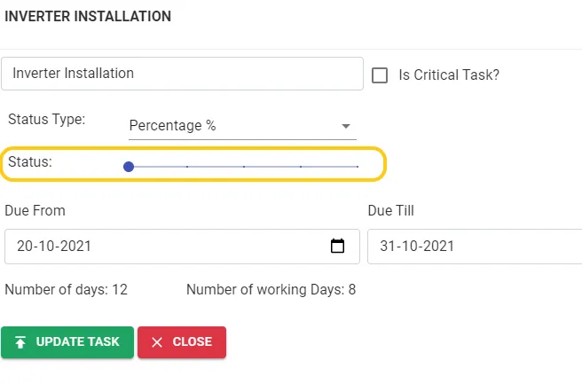Click the Due Till date 31-10-2021 field
The width and height of the screenshot is (582, 392).
[x=470, y=247]
